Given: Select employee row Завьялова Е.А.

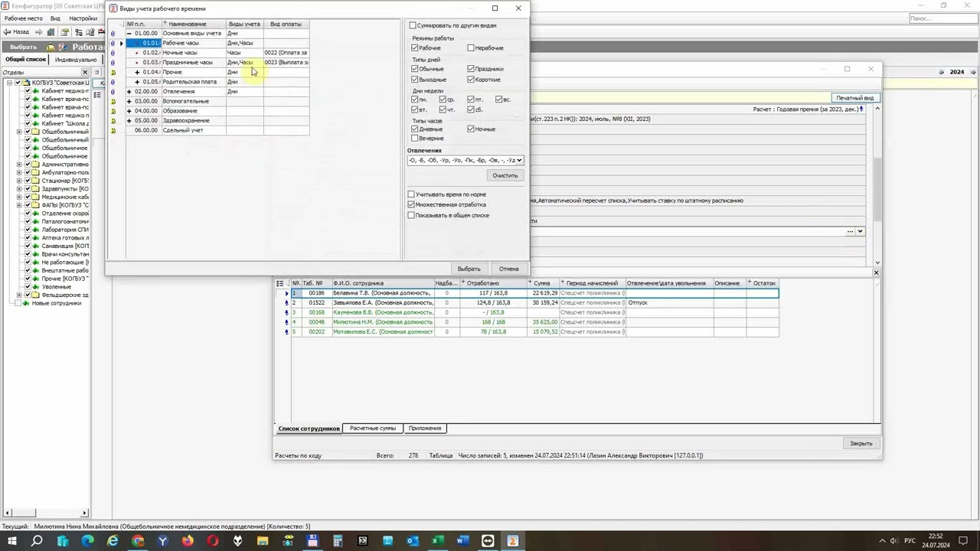Looking at the screenshot, I should click(534, 303).
